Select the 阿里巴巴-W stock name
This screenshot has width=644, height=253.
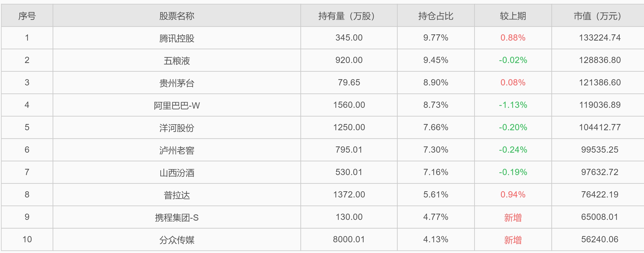[x=177, y=105]
